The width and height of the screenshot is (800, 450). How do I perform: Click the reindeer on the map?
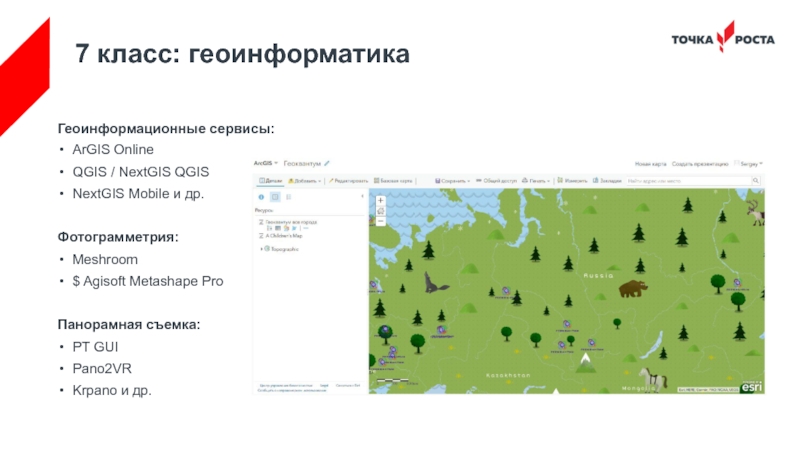point(756,212)
